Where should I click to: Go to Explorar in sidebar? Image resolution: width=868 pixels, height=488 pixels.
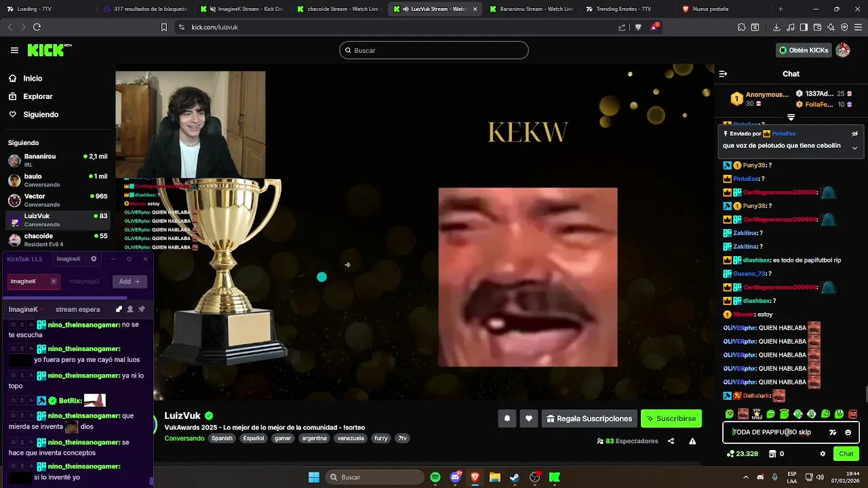coord(38,96)
